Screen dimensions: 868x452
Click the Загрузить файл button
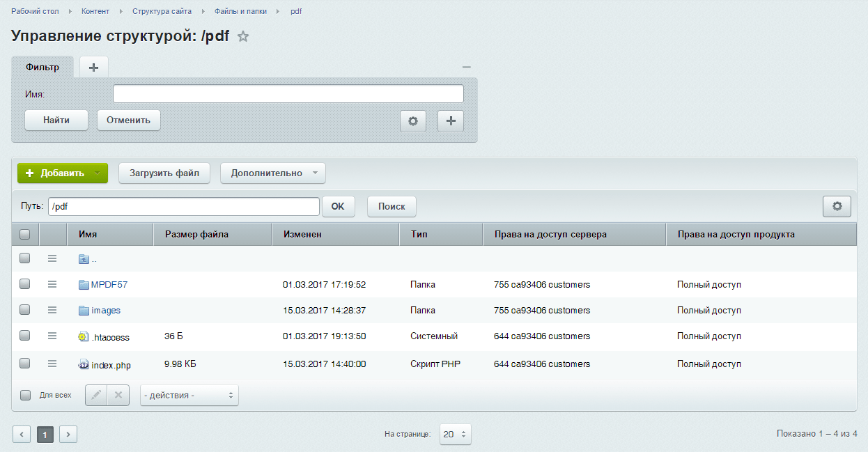(x=164, y=173)
